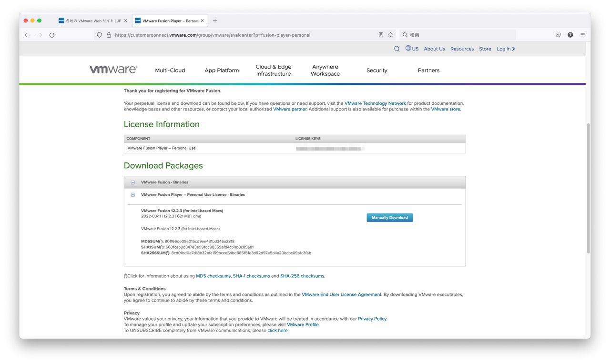Open the Privacy Policy link
This screenshot has height=364, width=610.
click(372, 319)
